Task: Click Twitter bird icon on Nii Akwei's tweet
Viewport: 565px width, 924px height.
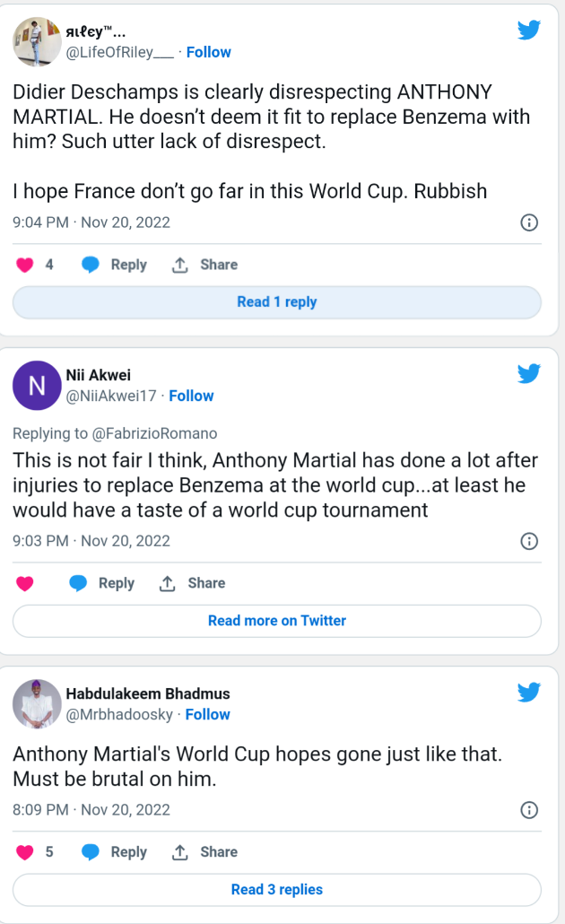Action: [529, 374]
